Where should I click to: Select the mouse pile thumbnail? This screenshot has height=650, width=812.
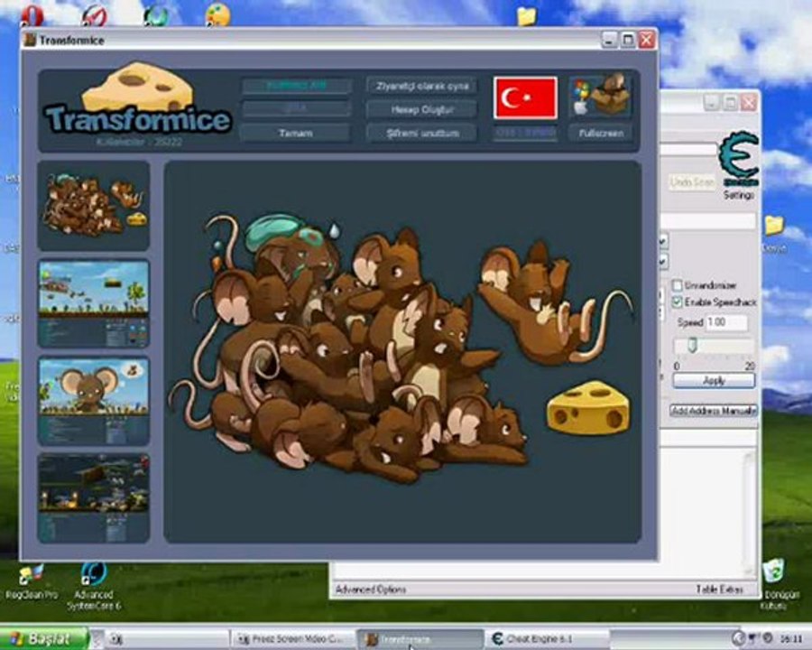point(94,206)
